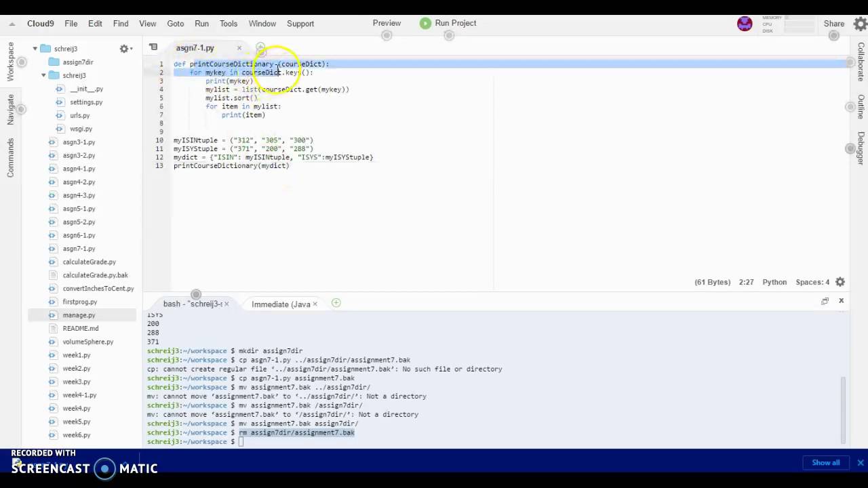Click Show all in the downloads bar
Viewport: 868px width, 488px height.
click(826, 463)
